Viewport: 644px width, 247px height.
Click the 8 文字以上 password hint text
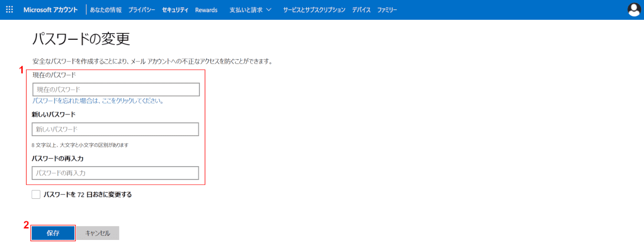[80, 145]
